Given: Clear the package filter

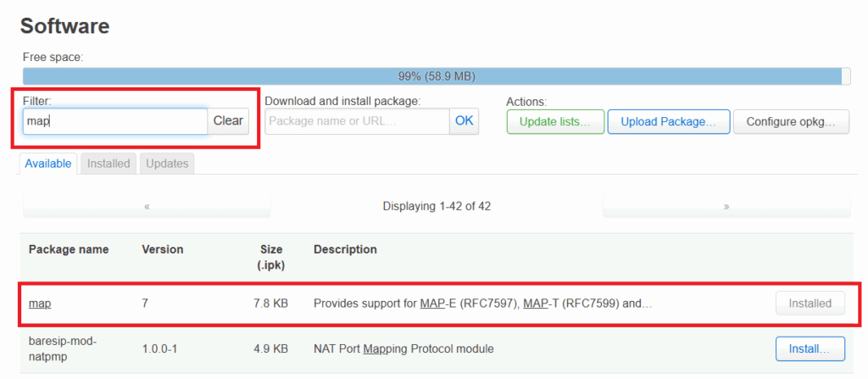Looking at the screenshot, I should [228, 121].
